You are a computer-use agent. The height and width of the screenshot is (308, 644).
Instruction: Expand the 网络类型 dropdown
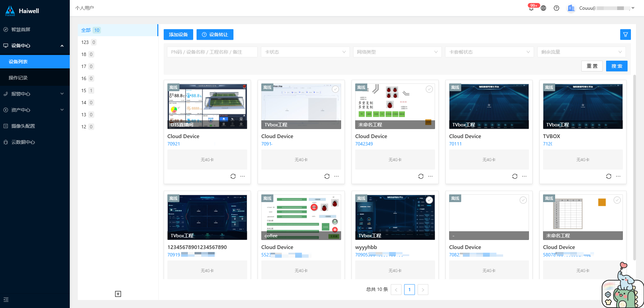[x=397, y=52]
